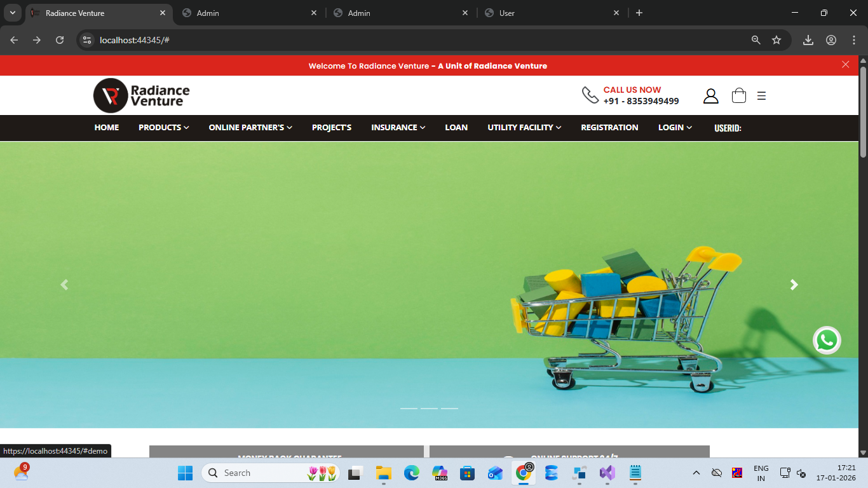Switch to the User browser tab
868x488 pixels.
(551, 13)
